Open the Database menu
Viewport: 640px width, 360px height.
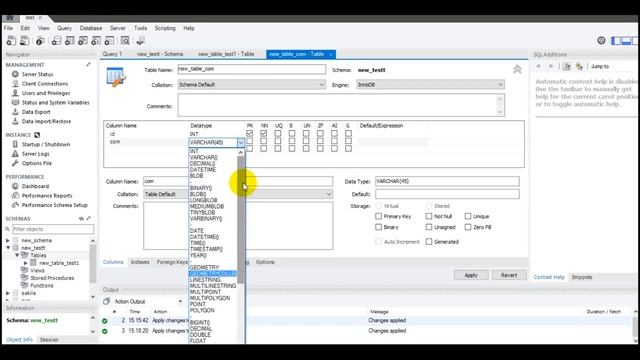point(91,28)
